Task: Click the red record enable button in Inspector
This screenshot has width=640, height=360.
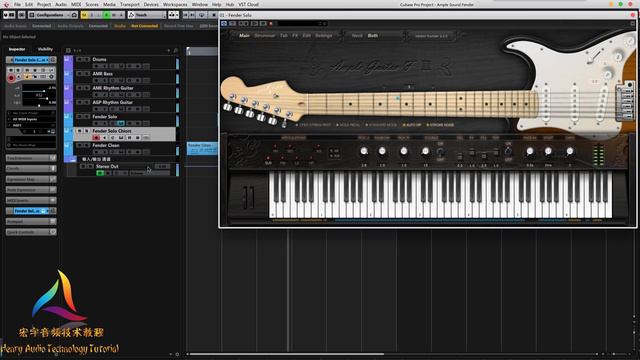Action: (x=11, y=77)
